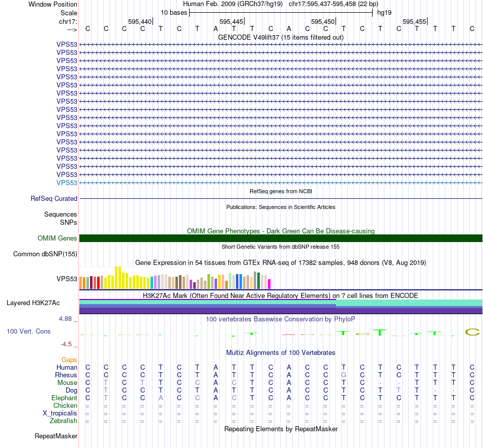This screenshot has width=483, height=448.
Task: Click the dark green OMIM gene bar
Action: [x=281, y=238]
